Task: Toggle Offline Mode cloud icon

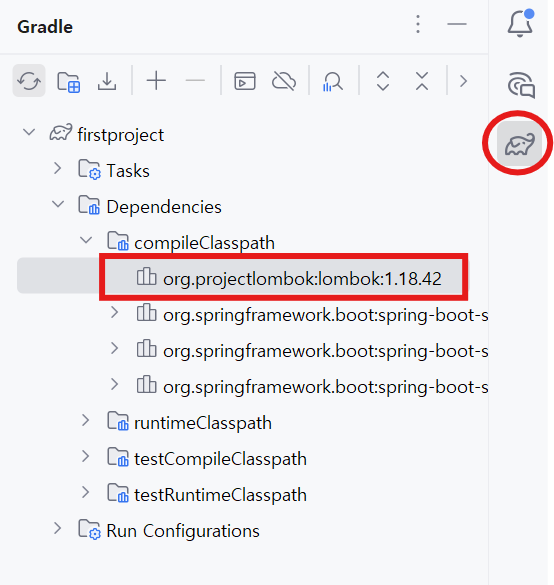Action: [284, 81]
